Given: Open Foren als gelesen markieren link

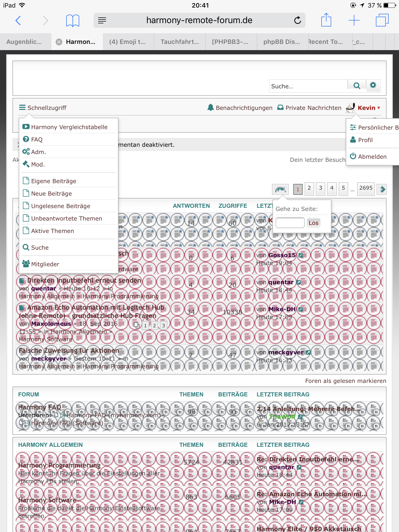Looking at the screenshot, I should [x=345, y=381].
